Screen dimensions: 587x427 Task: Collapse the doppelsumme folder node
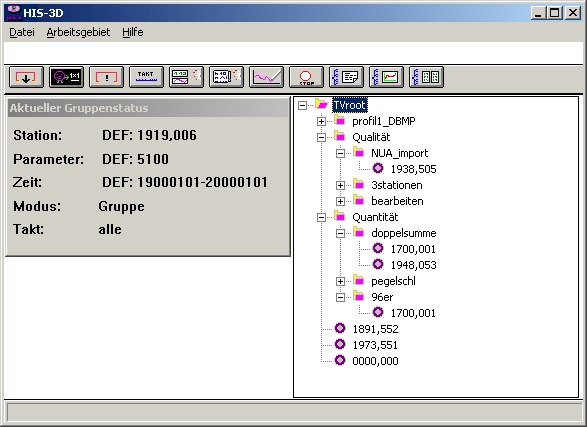point(340,234)
